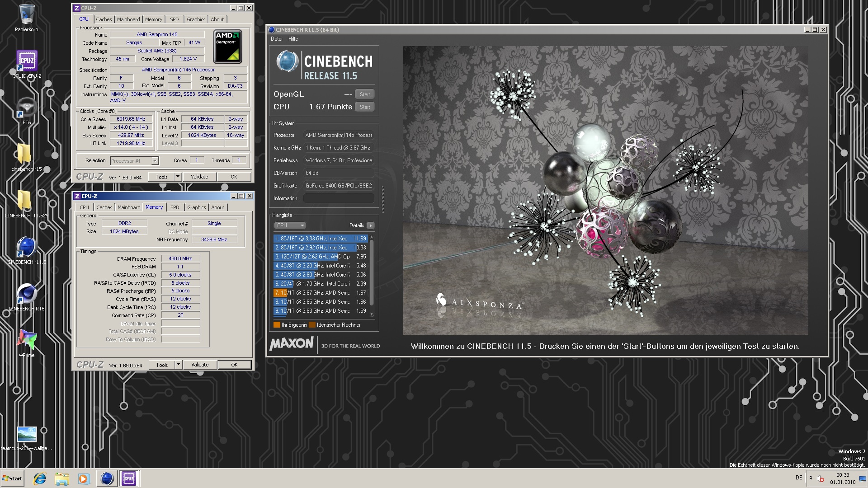Click the Start button on the taskbar
Viewport: 868px width, 488px height.
[x=12, y=478]
